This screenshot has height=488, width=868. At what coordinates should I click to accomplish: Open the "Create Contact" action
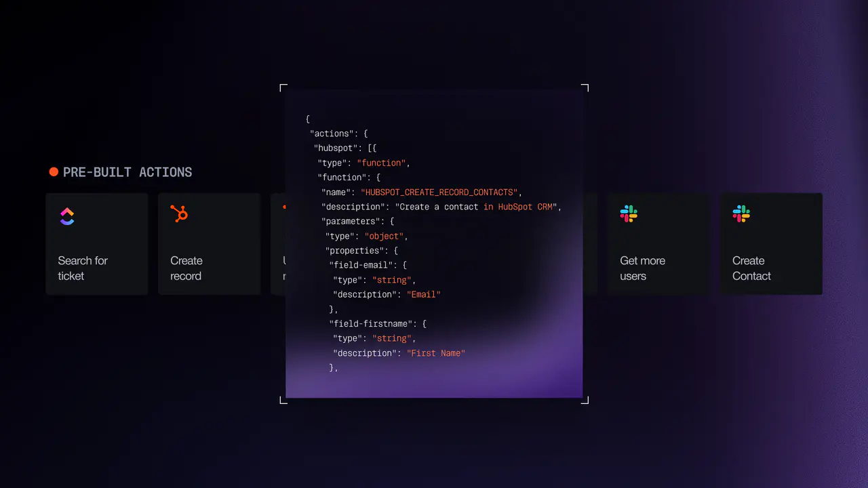[772, 244]
